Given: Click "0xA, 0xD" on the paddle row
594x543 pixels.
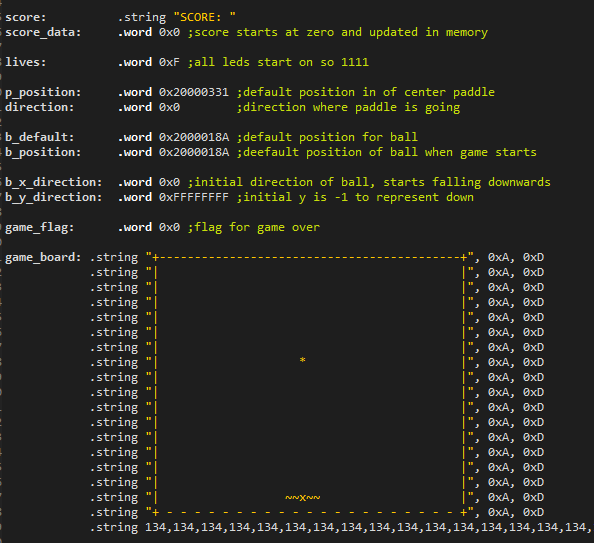Looking at the screenshot, I should [x=516, y=498].
